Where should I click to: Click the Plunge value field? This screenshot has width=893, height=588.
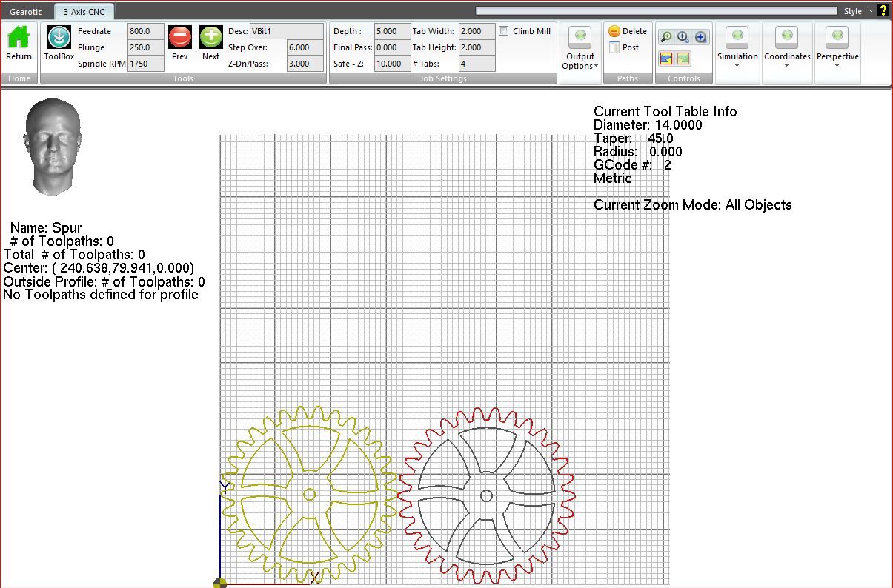(146, 47)
